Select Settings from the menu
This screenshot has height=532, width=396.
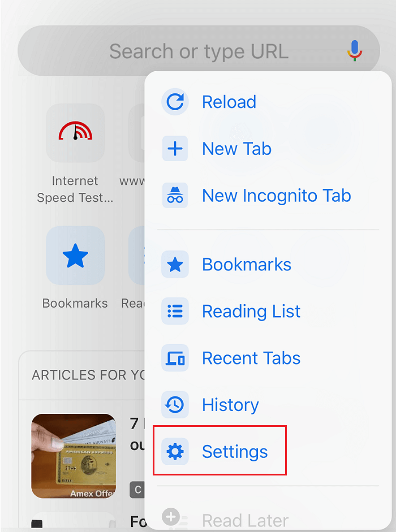click(235, 450)
